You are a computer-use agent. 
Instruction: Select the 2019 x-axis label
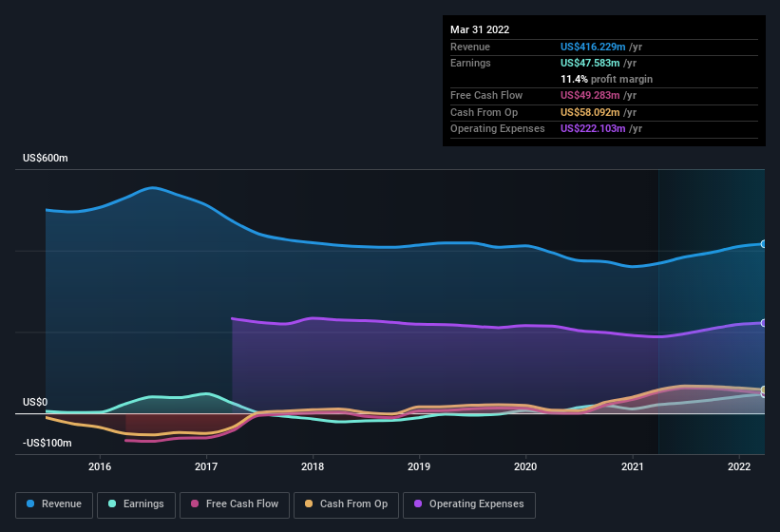419,466
